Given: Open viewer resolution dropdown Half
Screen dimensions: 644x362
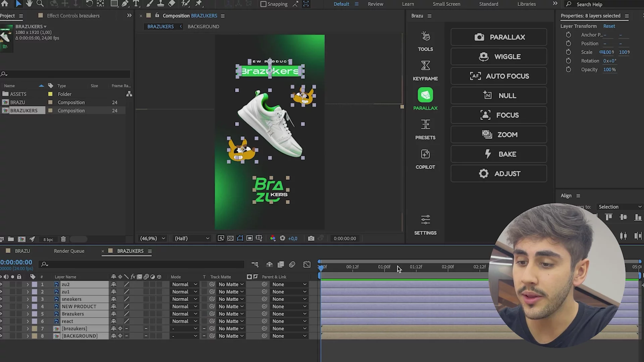Looking at the screenshot, I should (x=192, y=238).
